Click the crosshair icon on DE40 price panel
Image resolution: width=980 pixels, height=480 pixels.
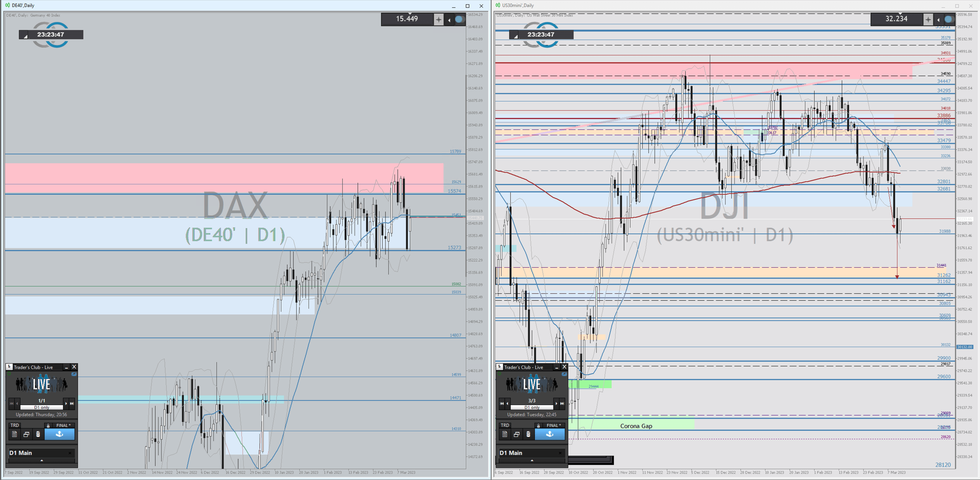[439, 19]
